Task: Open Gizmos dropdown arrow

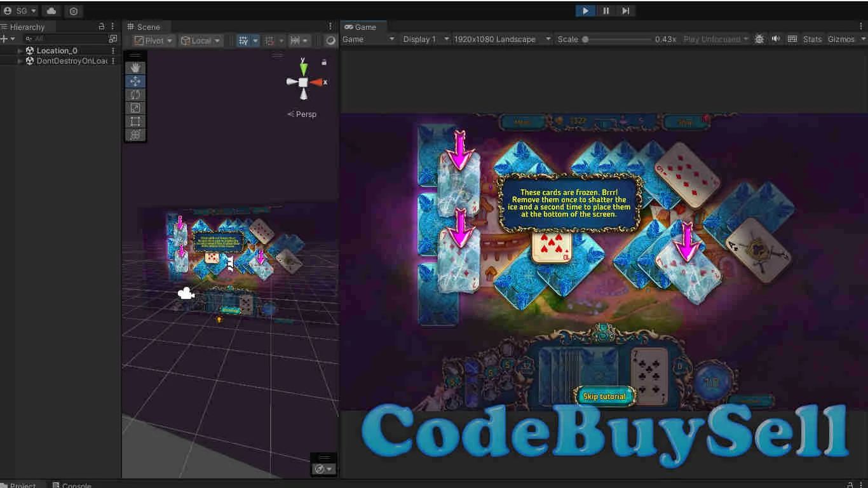Action: pos(863,39)
